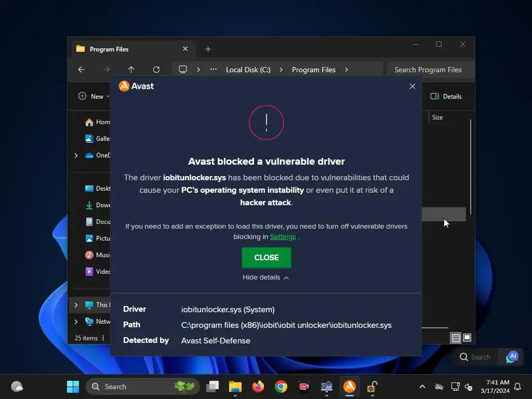Expand the chevron next to monitor icon in address bar

198,70
